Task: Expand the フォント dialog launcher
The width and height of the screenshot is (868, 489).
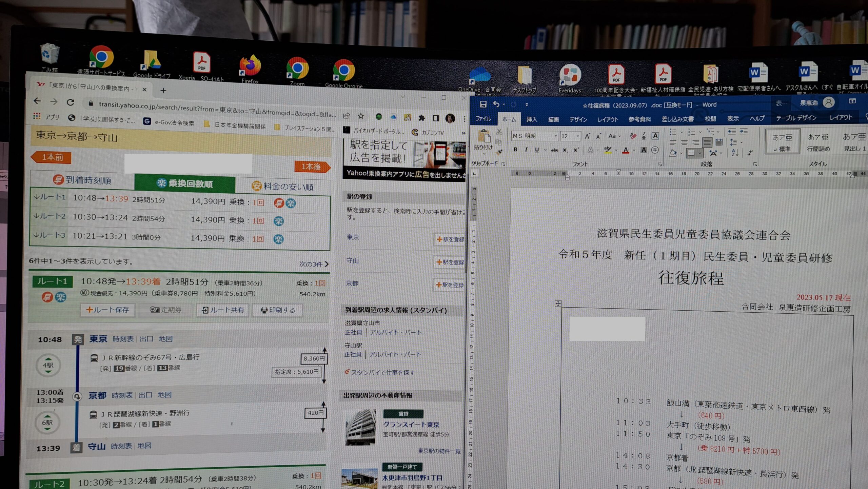Action: 659,164
